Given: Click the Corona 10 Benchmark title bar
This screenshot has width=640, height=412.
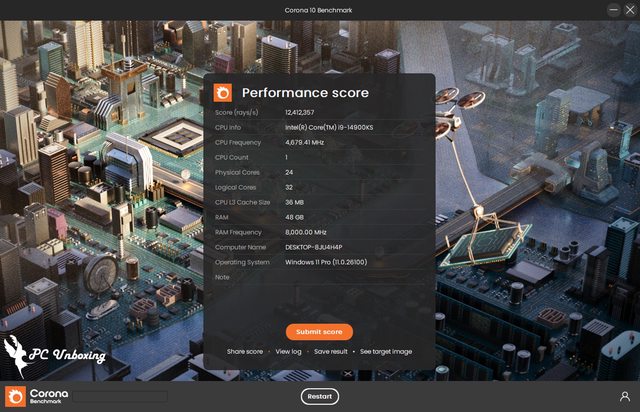Looking at the screenshot, I should [319, 10].
